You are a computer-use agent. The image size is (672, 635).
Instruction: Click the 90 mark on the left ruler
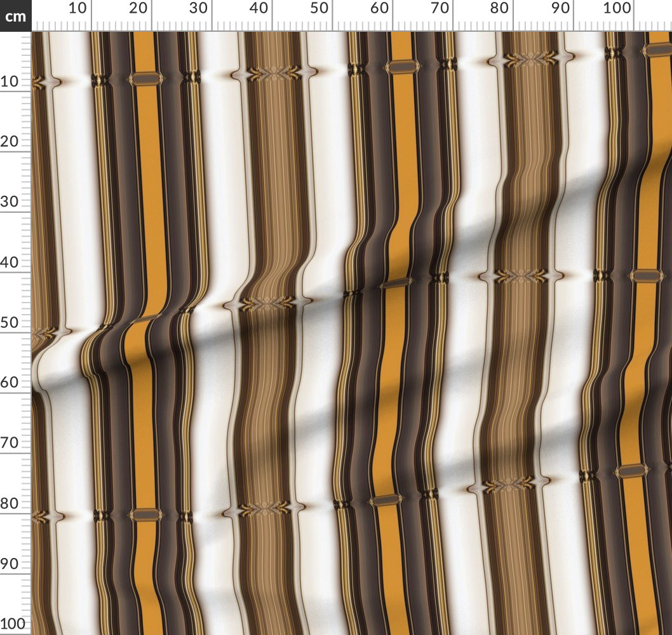click(10, 564)
